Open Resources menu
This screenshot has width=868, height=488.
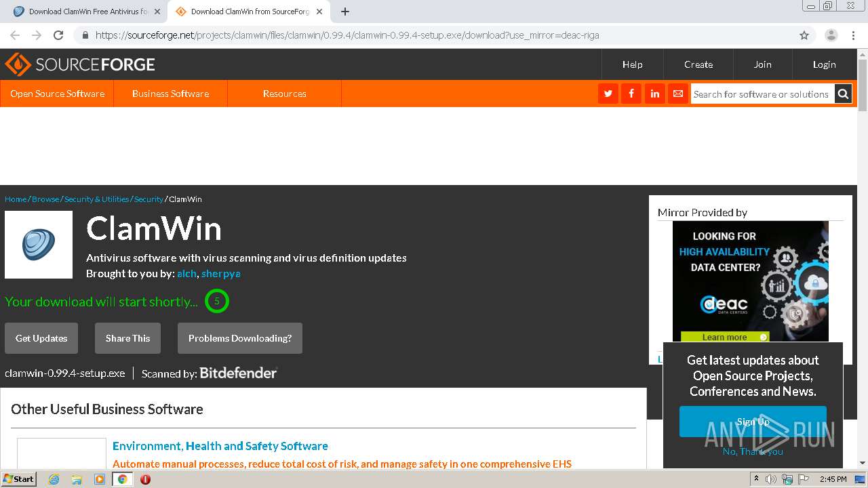coord(285,94)
